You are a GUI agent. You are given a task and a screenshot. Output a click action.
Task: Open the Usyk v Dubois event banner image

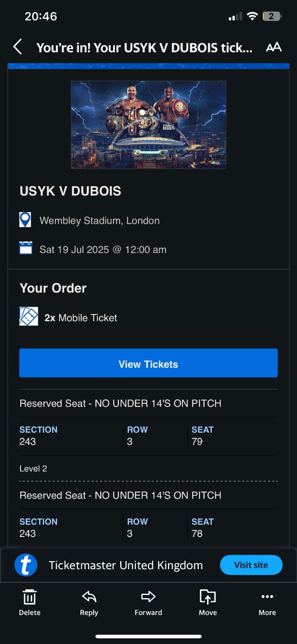pos(148,125)
